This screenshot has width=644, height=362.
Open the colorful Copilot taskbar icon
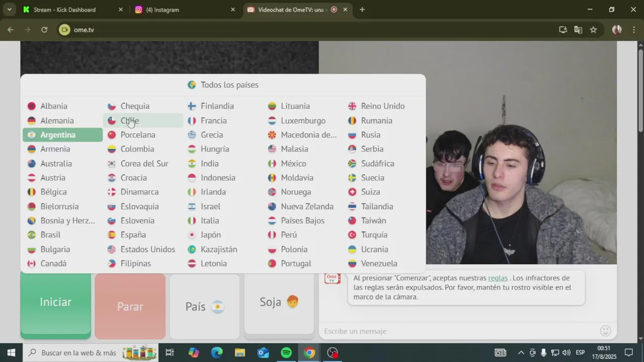194,352
